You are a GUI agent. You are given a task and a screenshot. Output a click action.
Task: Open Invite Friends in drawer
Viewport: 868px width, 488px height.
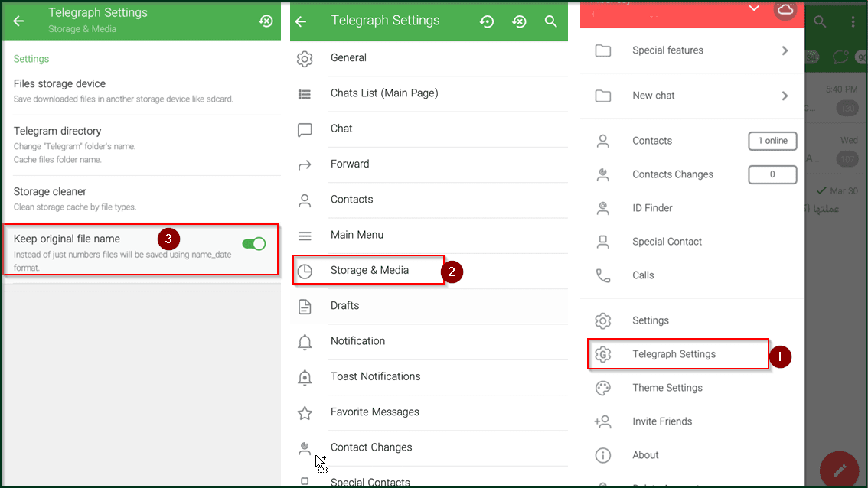pos(692,421)
